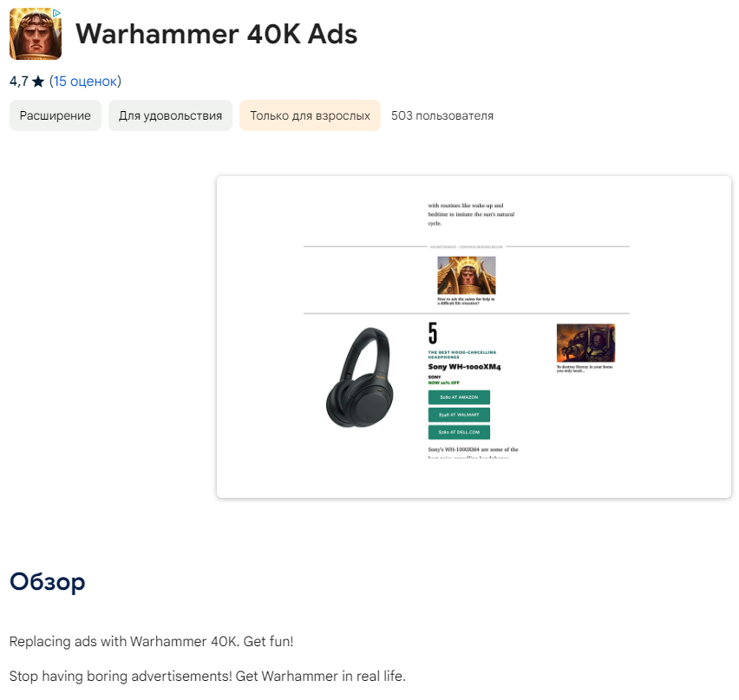Click the AdChoices triangle badge on icon

[56, 13]
